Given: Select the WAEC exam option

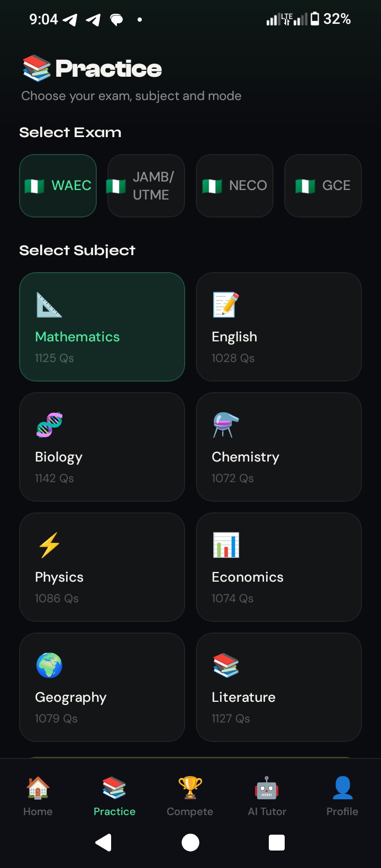Looking at the screenshot, I should coord(58,186).
